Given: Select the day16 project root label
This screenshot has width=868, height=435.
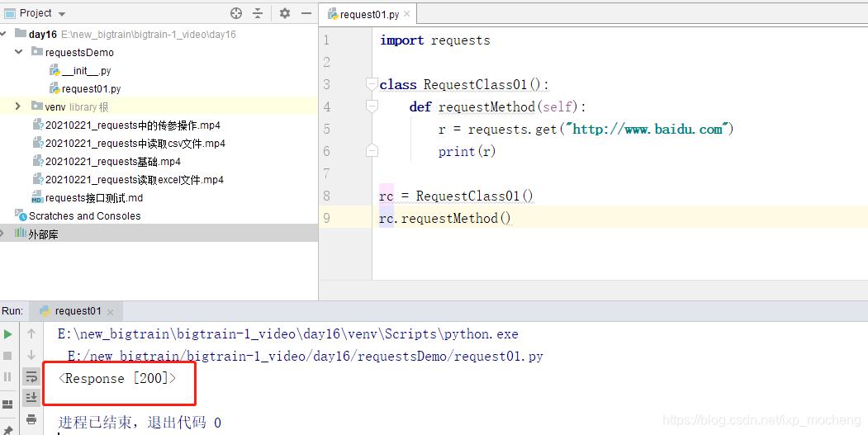Looking at the screenshot, I should 43,35.
